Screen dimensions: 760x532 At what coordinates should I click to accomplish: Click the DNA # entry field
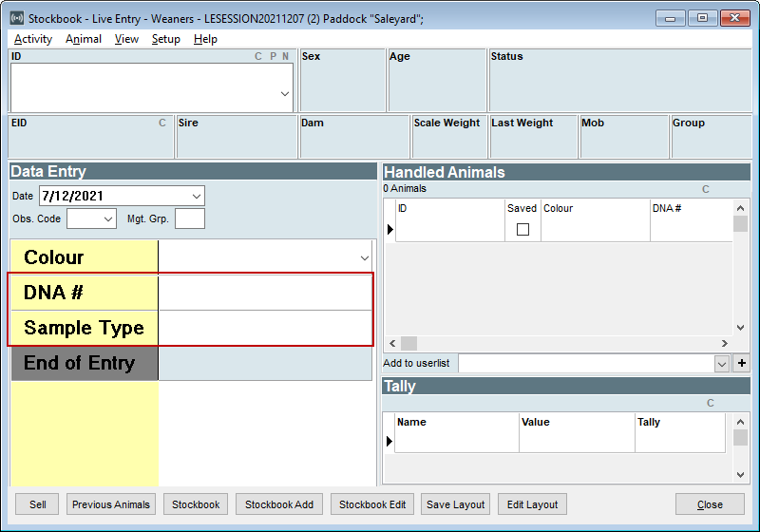[x=265, y=293]
